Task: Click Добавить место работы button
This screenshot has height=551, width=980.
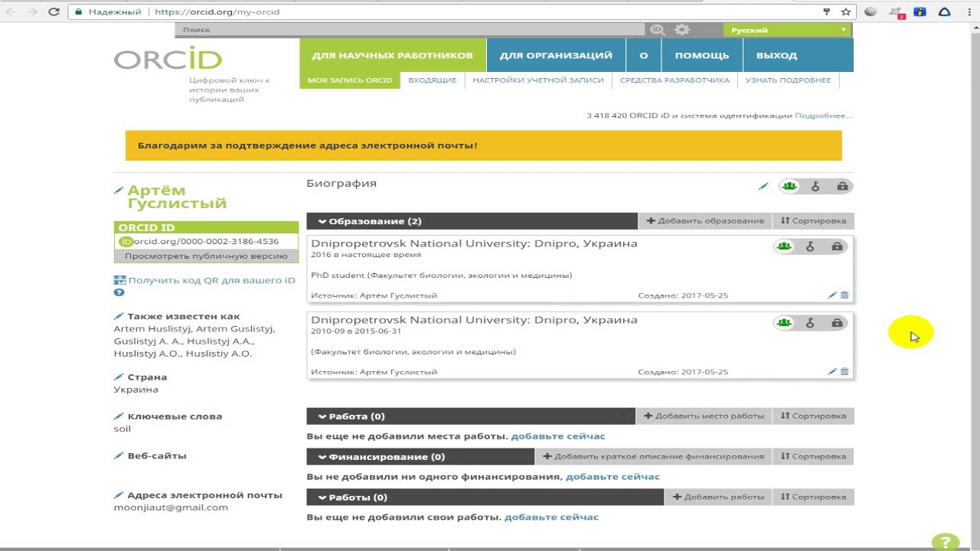Action: (x=704, y=416)
